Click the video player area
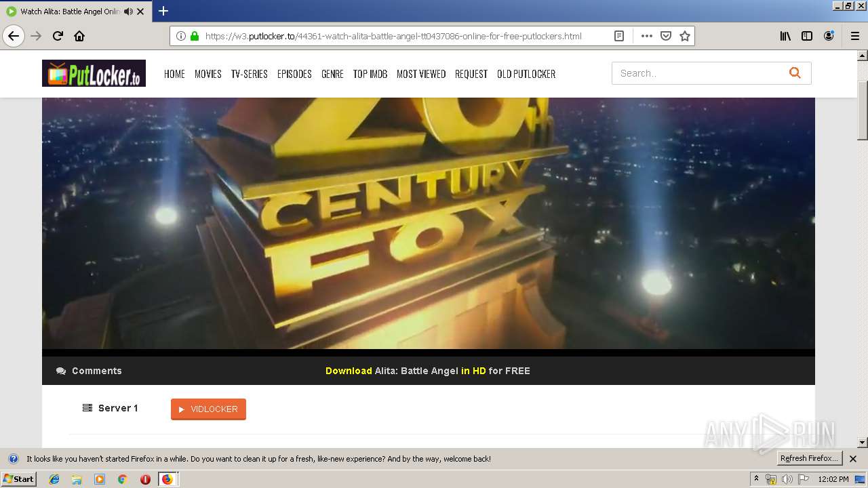The height and width of the screenshot is (488, 868). tap(429, 226)
